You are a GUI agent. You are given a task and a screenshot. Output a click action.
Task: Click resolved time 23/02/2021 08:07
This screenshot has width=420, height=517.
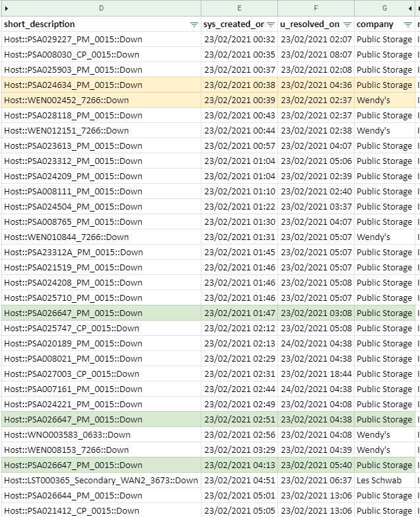click(x=316, y=54)
